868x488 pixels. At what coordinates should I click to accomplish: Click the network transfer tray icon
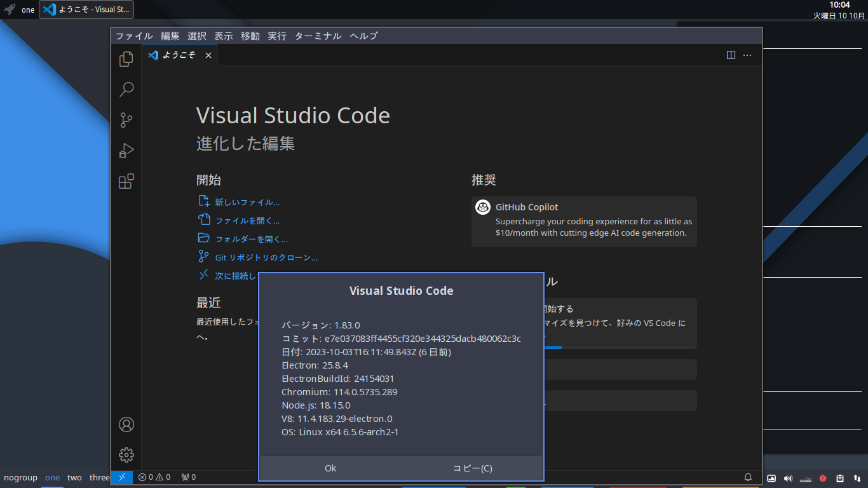[857, 478]
